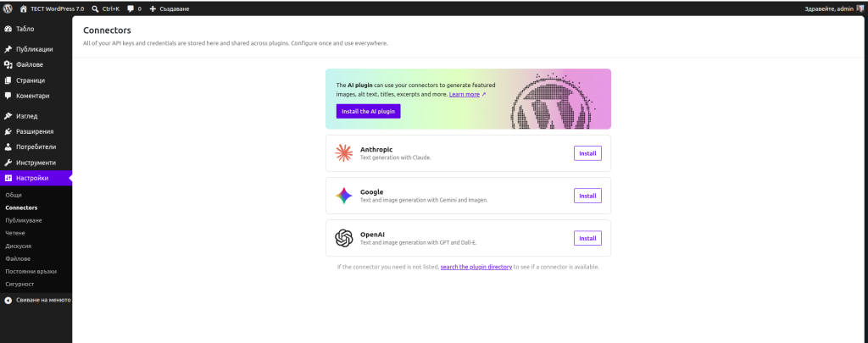Open the Инструменти tools menu
Image resolution: width=868 pixels, height=343 pixels.
(36, 163)
